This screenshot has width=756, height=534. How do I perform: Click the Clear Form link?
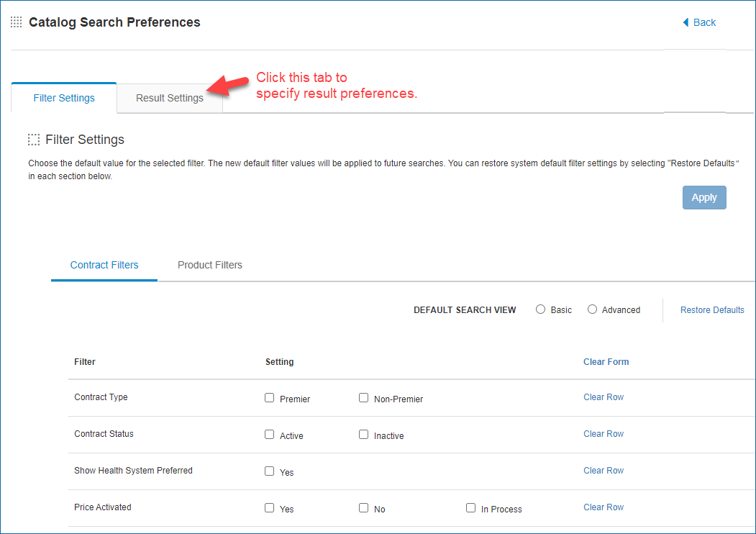(x=606, y=362)
